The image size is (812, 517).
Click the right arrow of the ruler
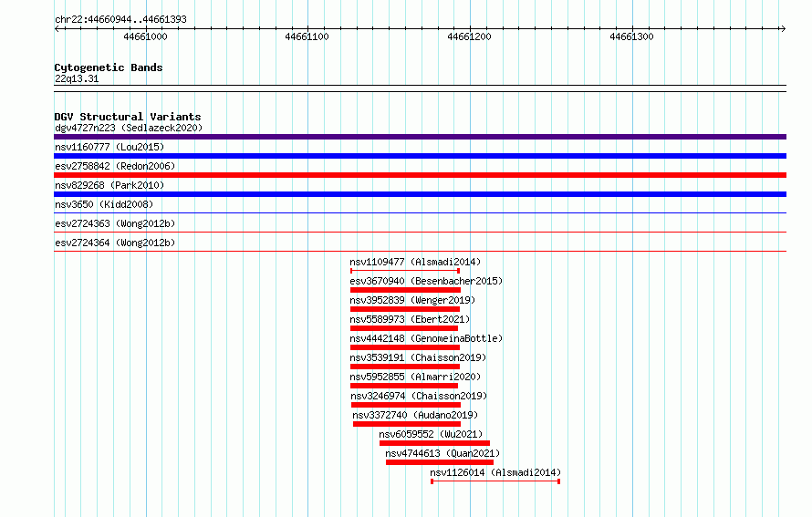pyautogui.click(x=783, y=28)
